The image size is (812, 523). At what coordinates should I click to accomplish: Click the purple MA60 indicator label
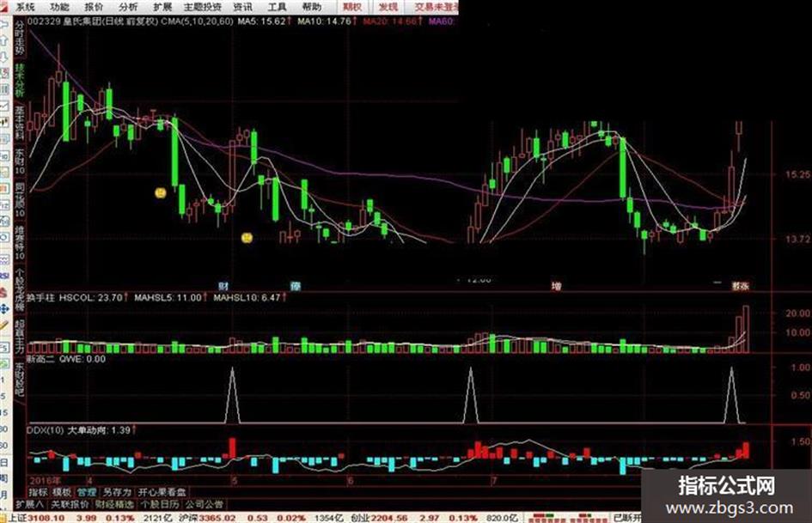point(441,21)
